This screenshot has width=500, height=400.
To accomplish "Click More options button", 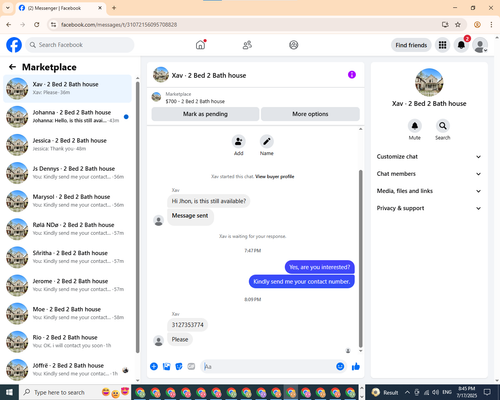I will pos(310,114).
